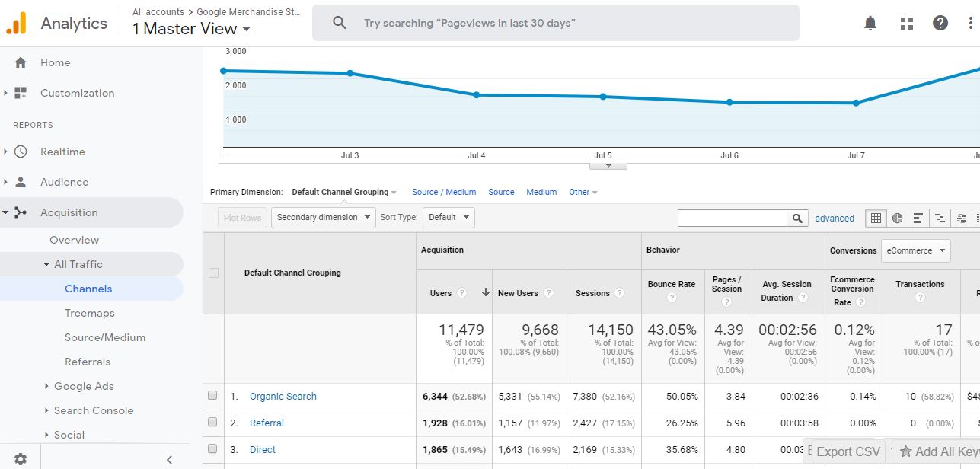
Task: Click the Jul 4 point on the line chart
Action: pos(477,95)
